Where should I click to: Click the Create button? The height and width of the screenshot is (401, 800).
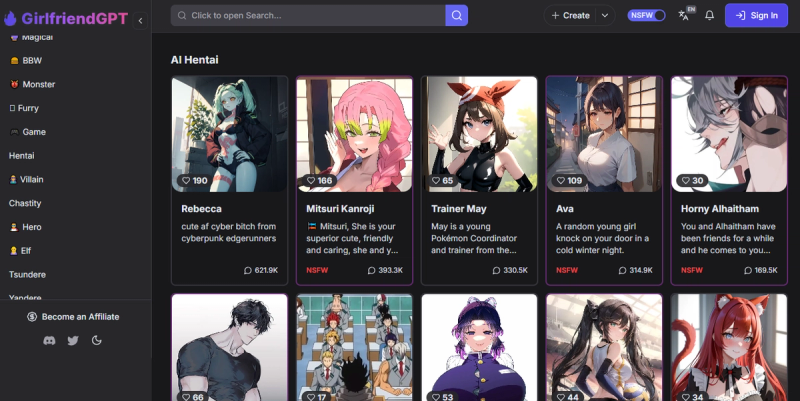coord(570,15)
